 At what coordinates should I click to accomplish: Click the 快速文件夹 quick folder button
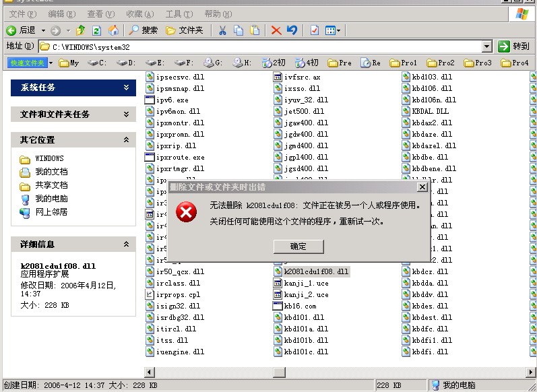pos(28,63)
